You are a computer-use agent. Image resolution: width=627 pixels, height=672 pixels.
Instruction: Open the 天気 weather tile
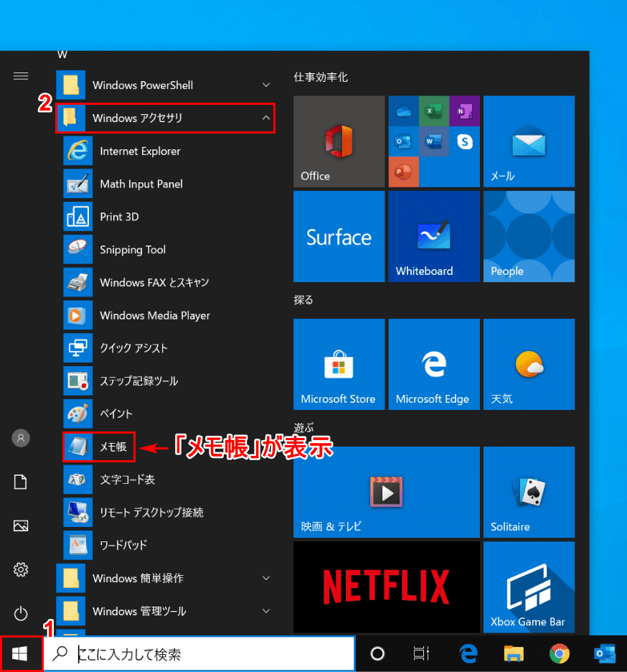tap(529, 364)
